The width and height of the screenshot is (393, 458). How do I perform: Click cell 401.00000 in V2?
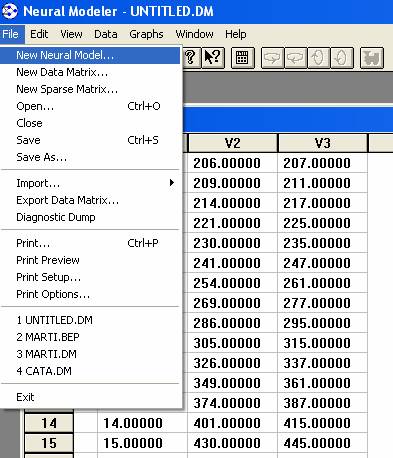click(232, 423)
